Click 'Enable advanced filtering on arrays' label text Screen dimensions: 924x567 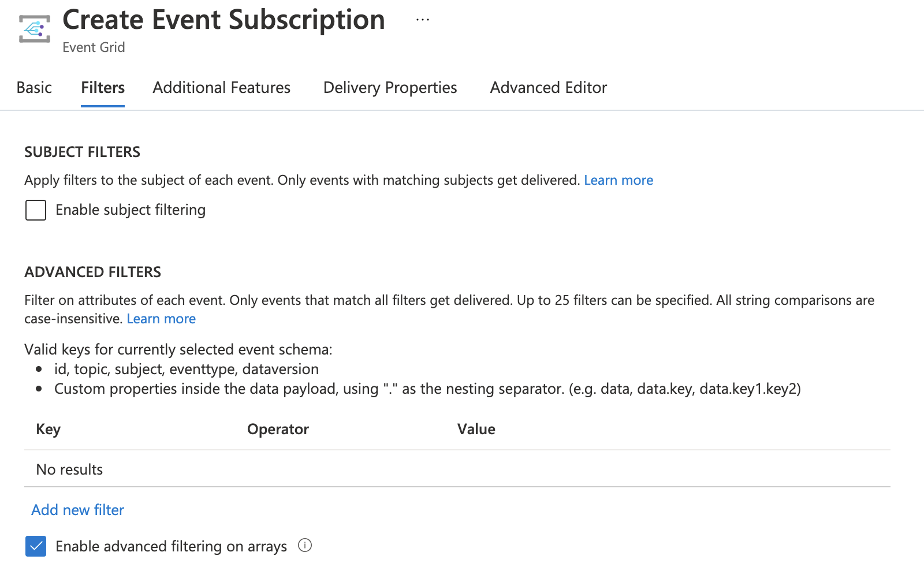tap(171, 546)
